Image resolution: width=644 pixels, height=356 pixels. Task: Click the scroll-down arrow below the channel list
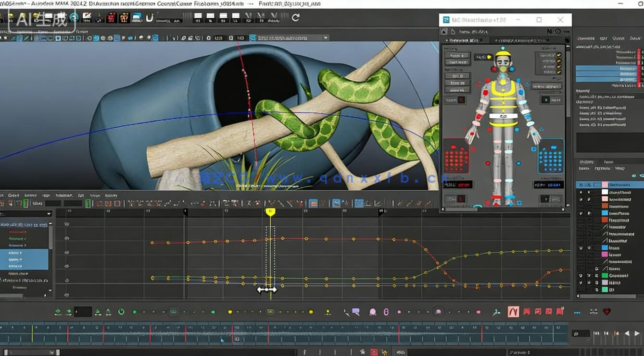point(50,291)
